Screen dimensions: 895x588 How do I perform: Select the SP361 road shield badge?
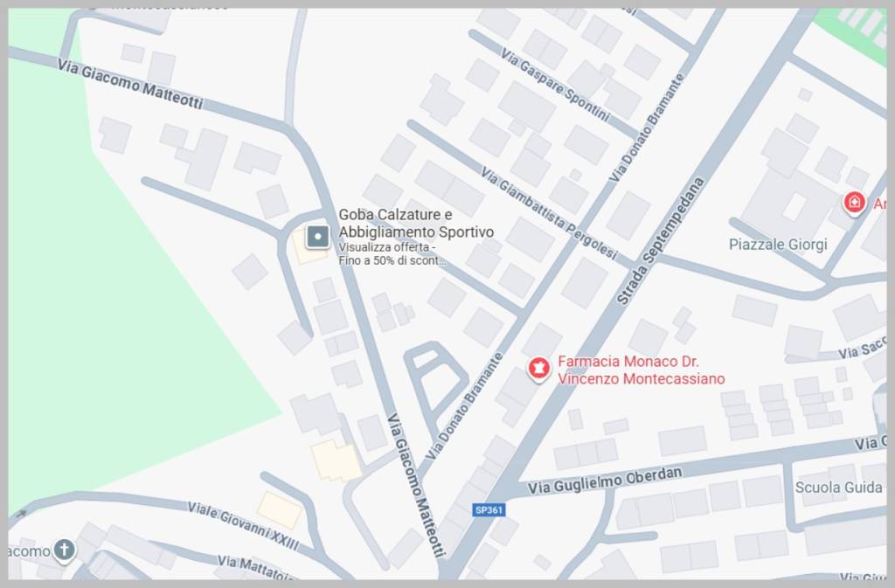click(x=489, y=509)
